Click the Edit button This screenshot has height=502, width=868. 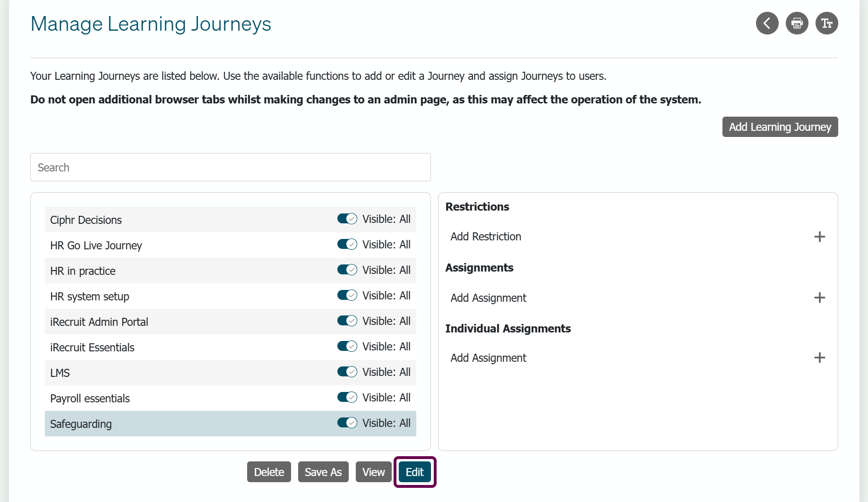point(414,472)
